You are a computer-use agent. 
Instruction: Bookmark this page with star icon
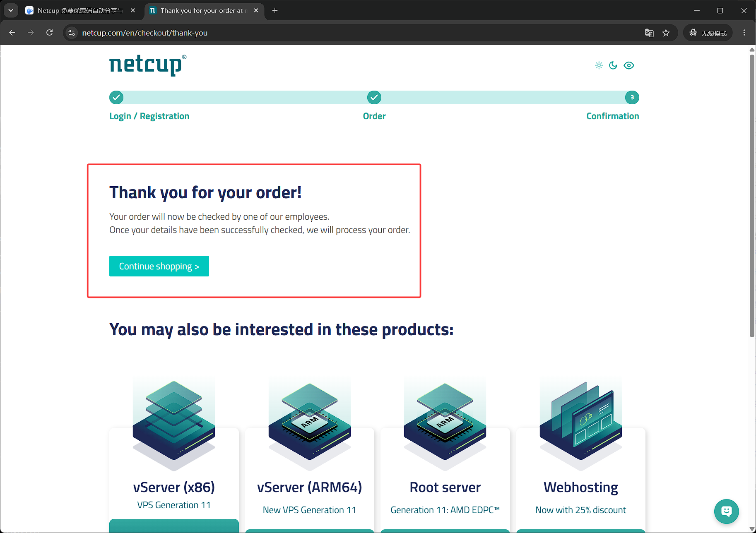tap(666, 33)
